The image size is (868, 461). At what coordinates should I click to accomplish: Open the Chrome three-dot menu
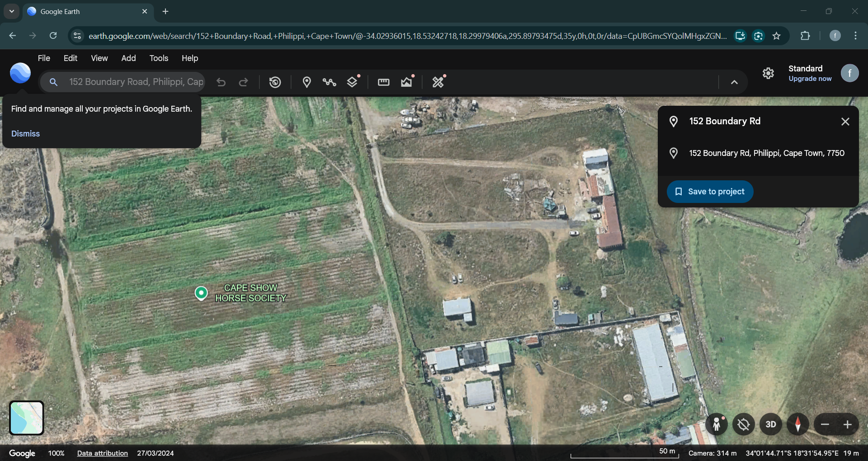[x=855, y=36]
